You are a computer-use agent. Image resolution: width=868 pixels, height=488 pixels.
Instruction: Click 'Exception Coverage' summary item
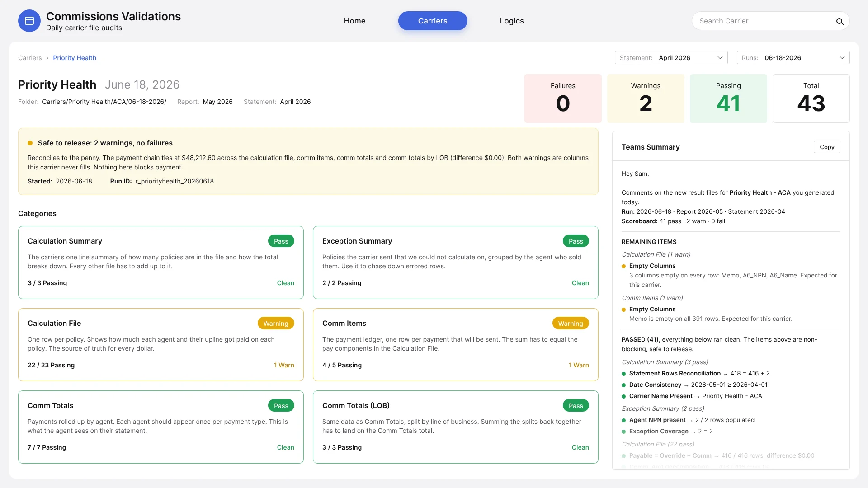659,431
